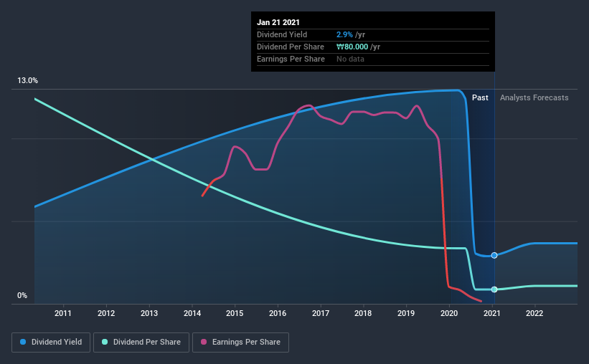
Task: Click the 0% y-axis label
Action: [x=22, y=295]
